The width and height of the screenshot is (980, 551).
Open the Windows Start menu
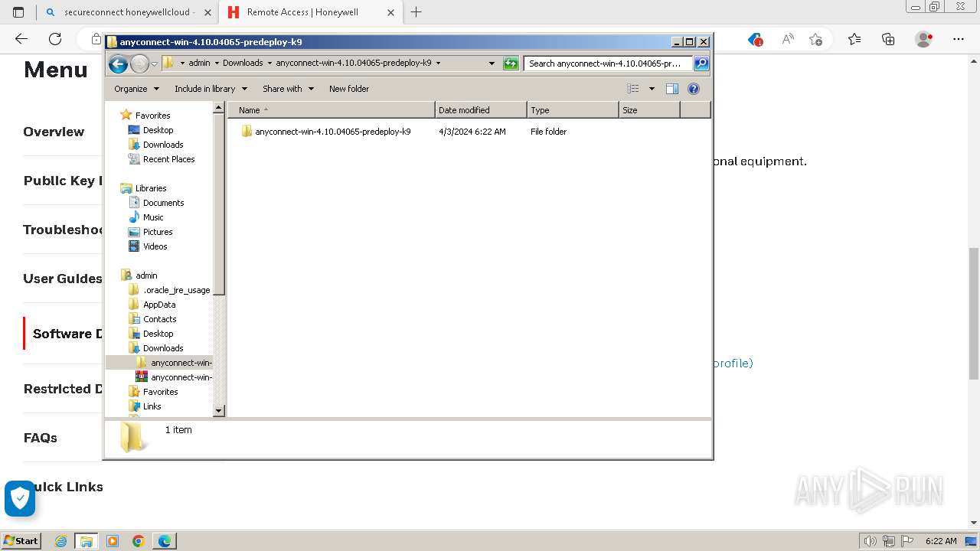point(21,540)
